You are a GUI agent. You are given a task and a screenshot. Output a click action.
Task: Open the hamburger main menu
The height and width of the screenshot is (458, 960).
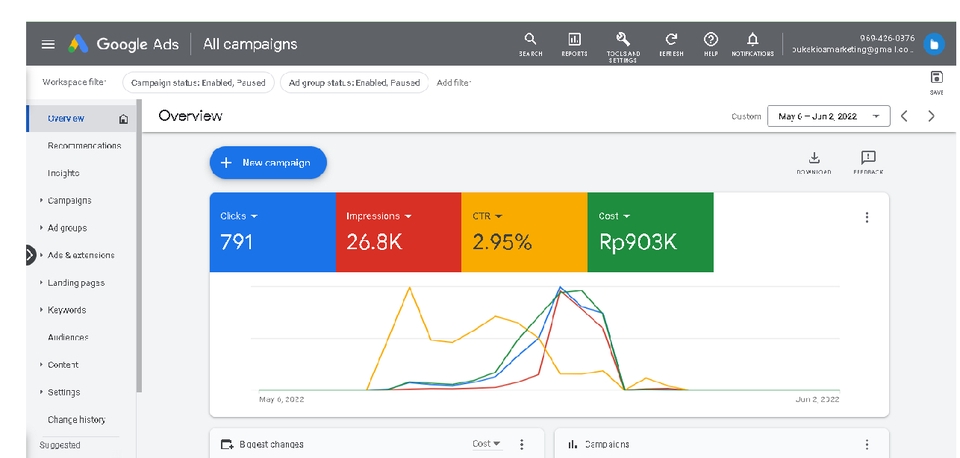click(48, 44)
